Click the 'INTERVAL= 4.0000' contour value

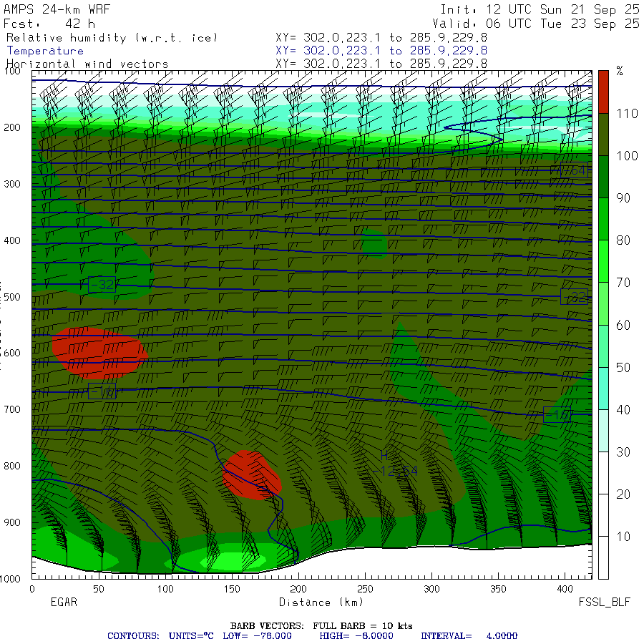pyautogui.click(x=469, y=636)
